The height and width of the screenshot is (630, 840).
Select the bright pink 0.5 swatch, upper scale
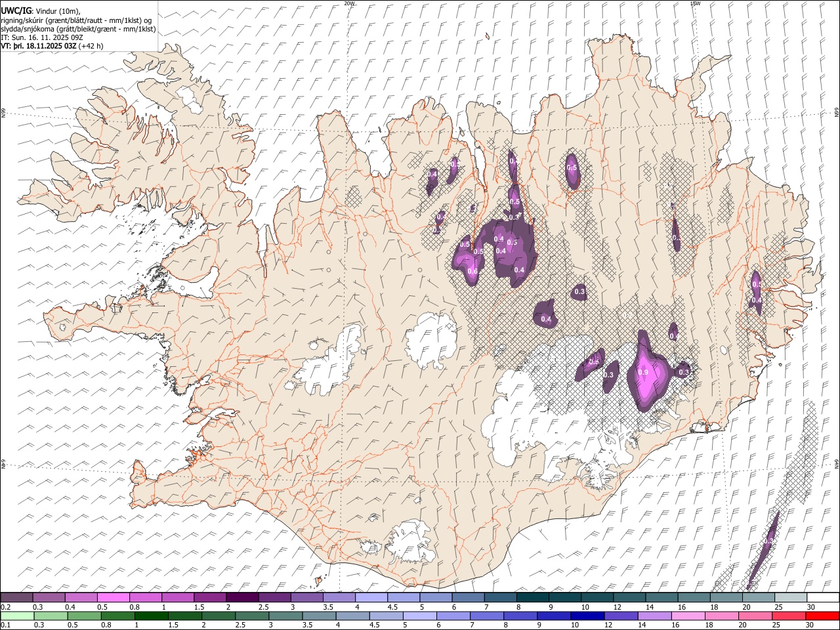113,597
